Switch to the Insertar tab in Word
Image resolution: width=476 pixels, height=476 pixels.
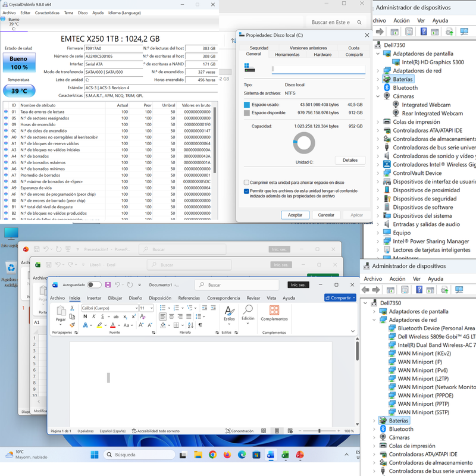click(94, 298)
